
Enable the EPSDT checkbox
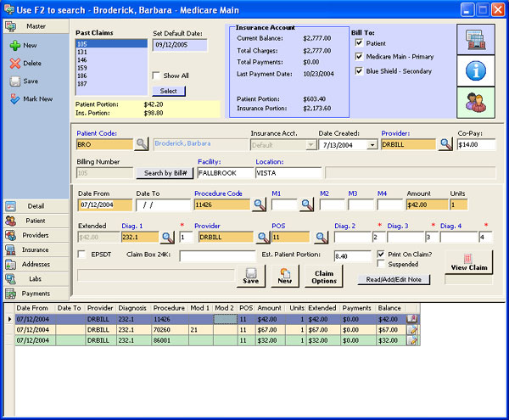click(x=81, y=254)
